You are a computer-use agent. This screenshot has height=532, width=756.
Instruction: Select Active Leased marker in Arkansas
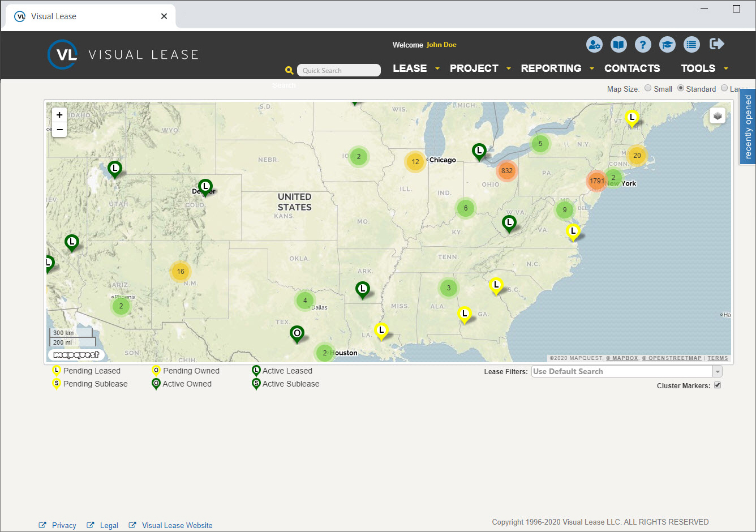coord(363,290)
